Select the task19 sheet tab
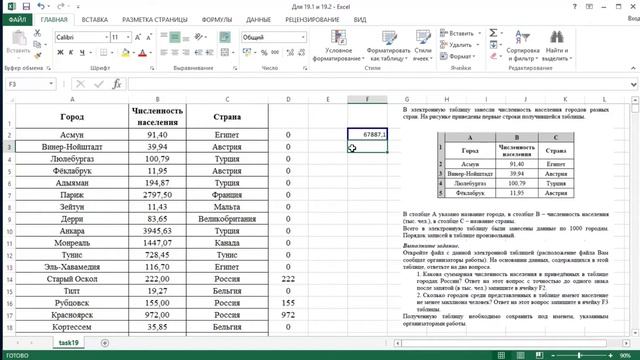 tap(69, 342)
